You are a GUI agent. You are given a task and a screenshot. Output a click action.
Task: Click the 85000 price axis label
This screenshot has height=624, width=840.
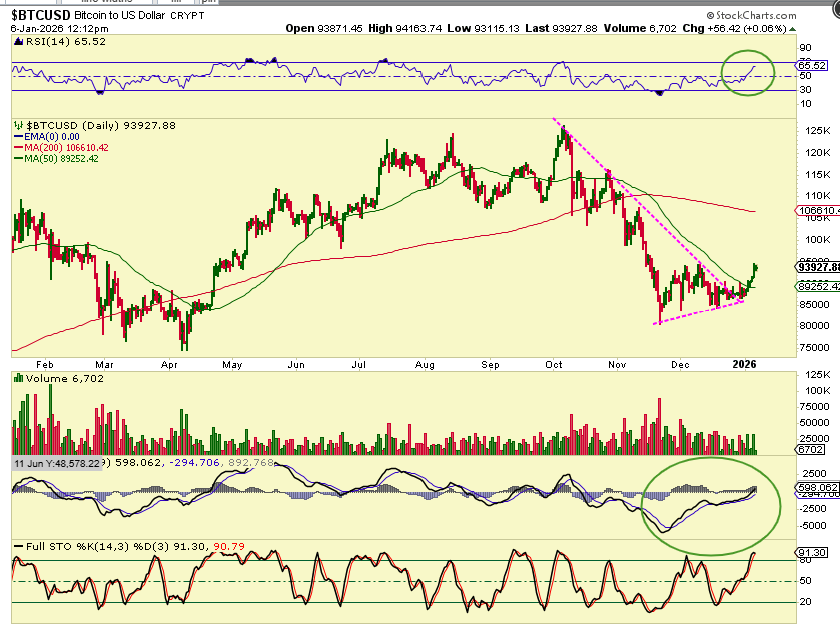[x=814, y=304]
